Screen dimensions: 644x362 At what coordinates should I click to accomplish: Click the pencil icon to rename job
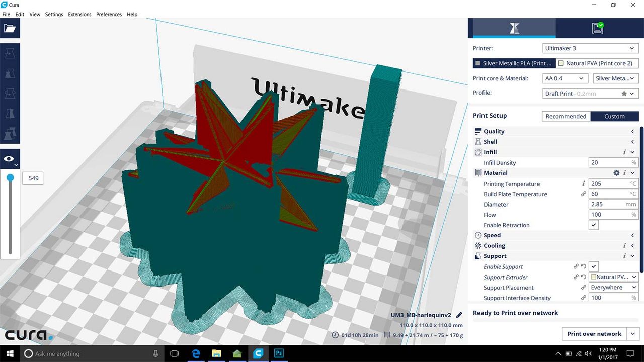coord(459,315)
